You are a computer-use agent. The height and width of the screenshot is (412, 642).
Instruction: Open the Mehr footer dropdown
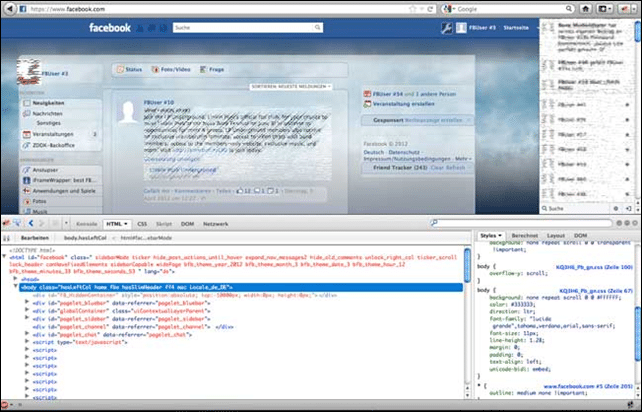pyautogui.click(x=463, y=158)
